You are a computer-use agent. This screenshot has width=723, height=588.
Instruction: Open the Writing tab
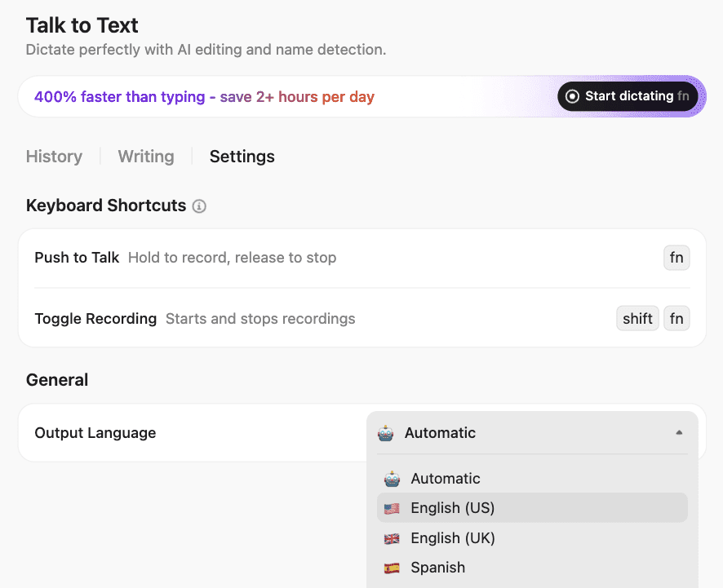(x=145, y=157)
